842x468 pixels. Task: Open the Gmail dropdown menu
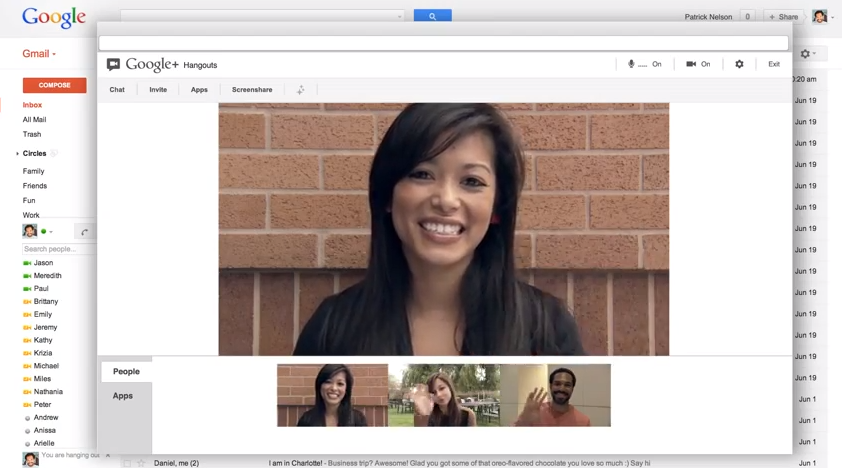39,54
